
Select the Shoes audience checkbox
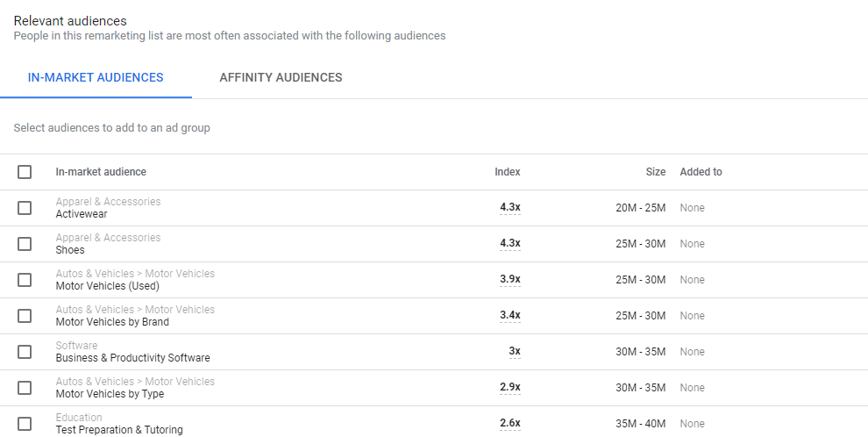point(25,244)
